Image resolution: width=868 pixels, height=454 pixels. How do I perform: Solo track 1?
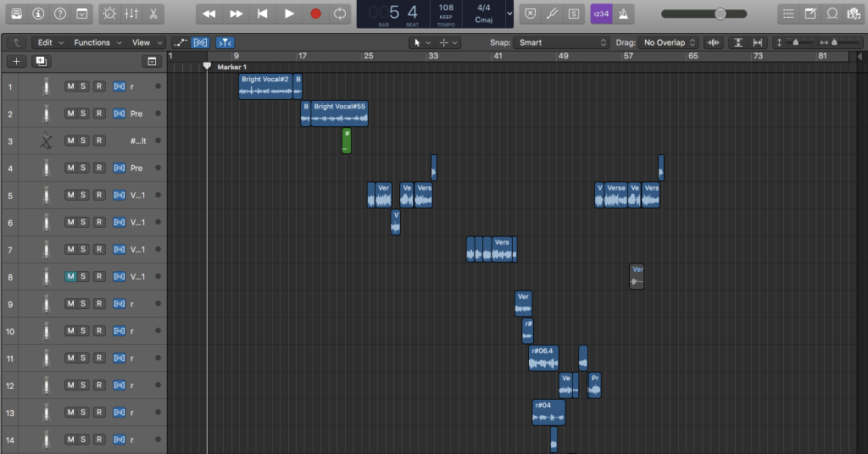tap(84, 86)
